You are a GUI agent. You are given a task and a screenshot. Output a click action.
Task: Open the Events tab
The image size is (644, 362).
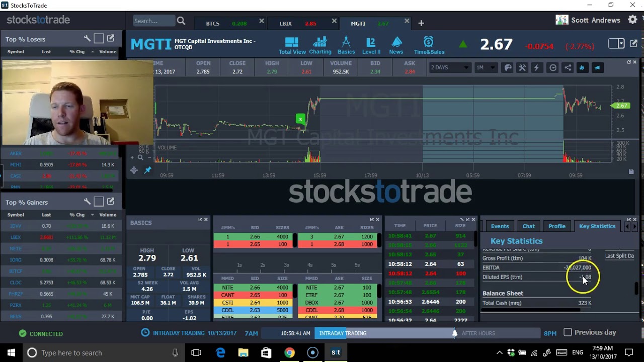(500, 226)
